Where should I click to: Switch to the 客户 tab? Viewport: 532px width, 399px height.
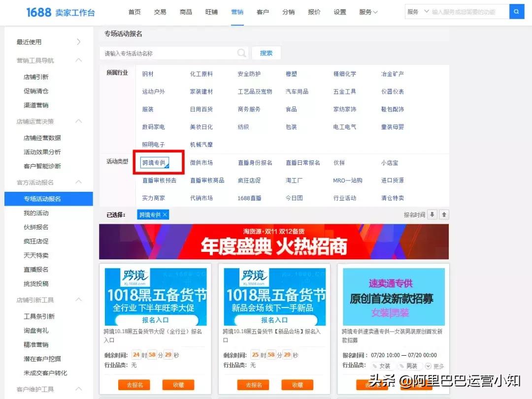click(263, 12)
